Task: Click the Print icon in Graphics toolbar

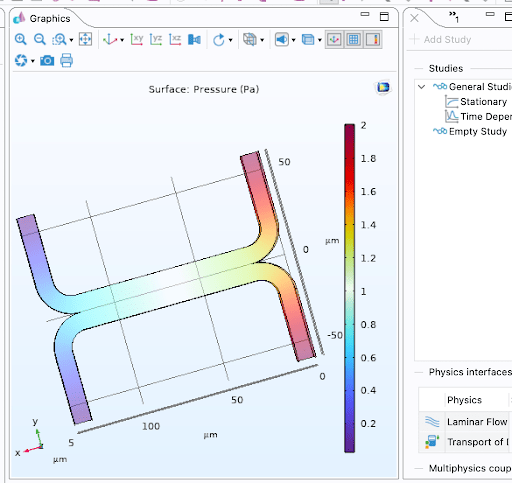Action: (66, 60)
